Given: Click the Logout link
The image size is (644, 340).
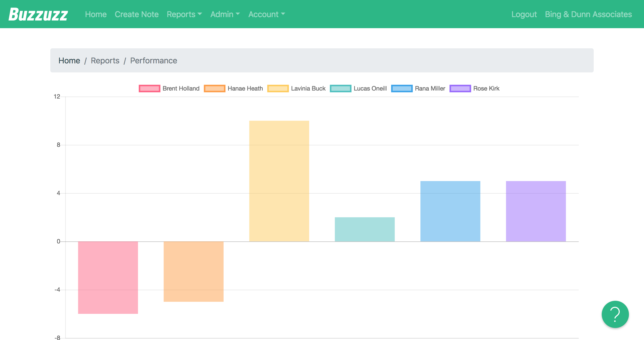Looking at the screenshot, I should tap(524, 14).
